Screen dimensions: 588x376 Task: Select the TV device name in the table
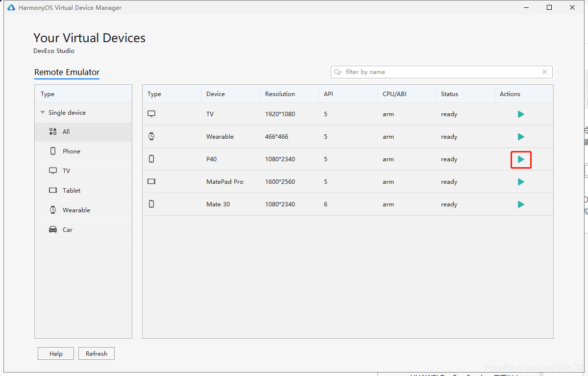[x=210, y=114]
